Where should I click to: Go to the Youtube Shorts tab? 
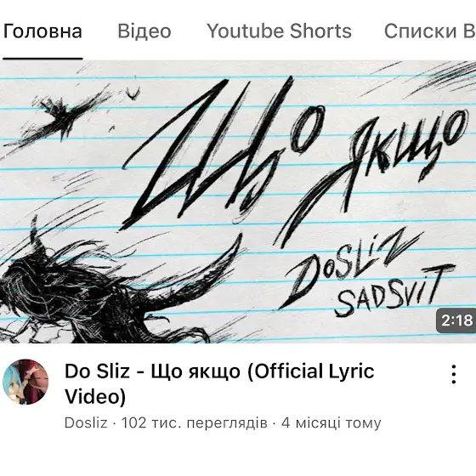279,31
